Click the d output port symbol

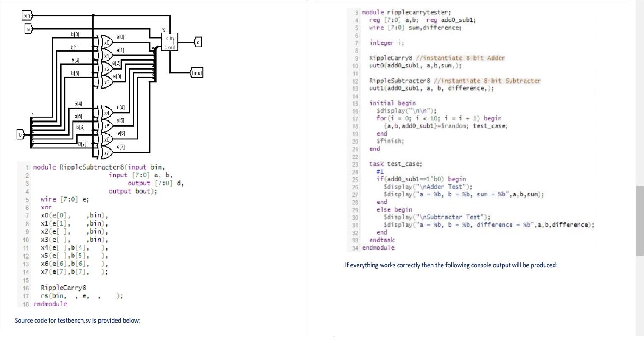pyautogui.click(x=197, y=42)
